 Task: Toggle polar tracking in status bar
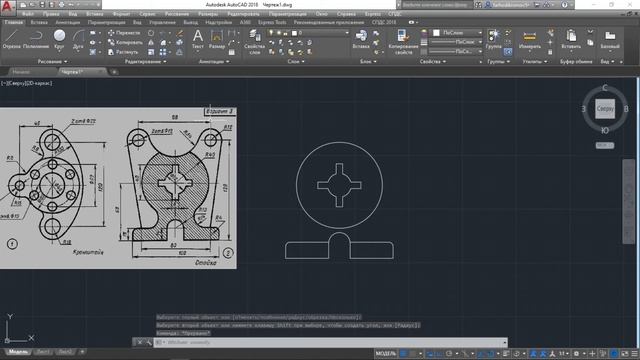click(449, 353)
